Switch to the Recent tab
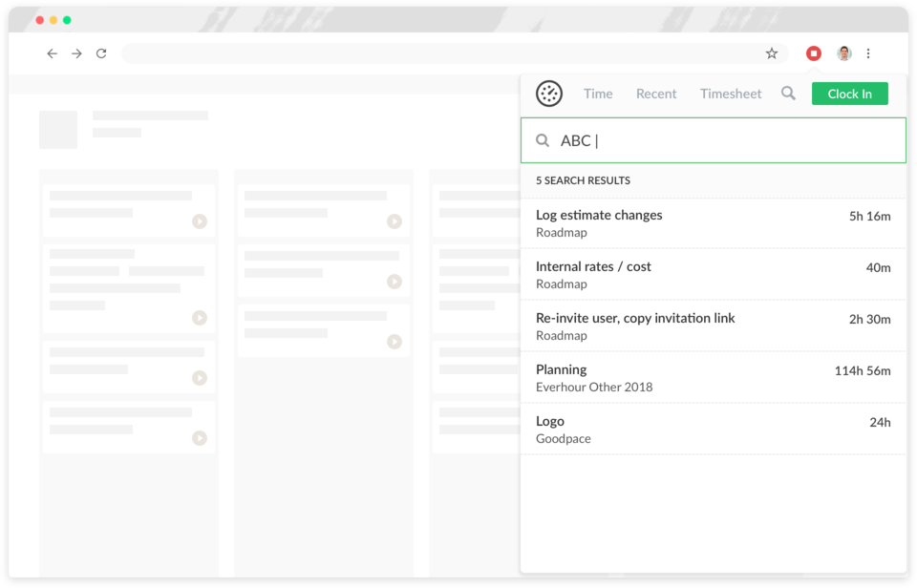 (x=656, y=94)
